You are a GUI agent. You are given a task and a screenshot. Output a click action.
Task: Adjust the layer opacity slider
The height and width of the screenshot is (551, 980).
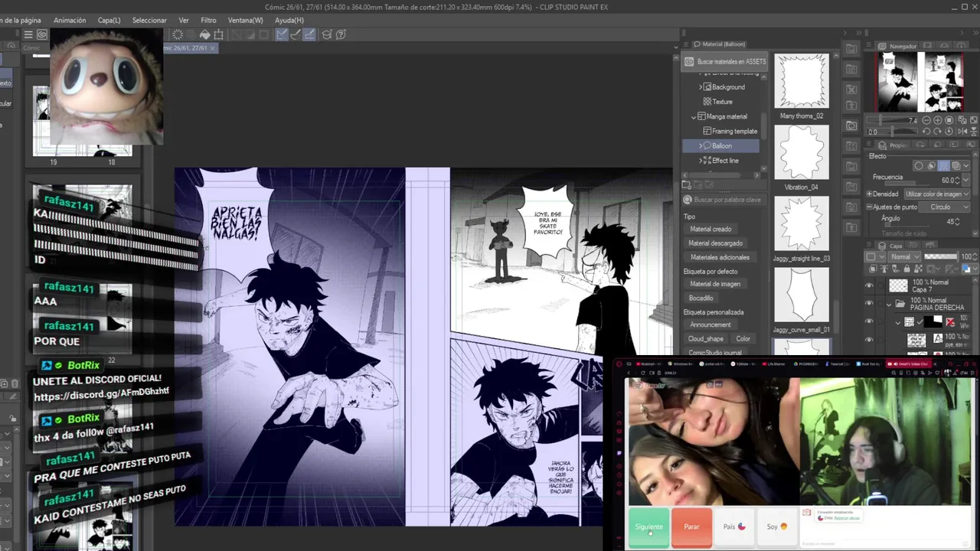point(941,256)
